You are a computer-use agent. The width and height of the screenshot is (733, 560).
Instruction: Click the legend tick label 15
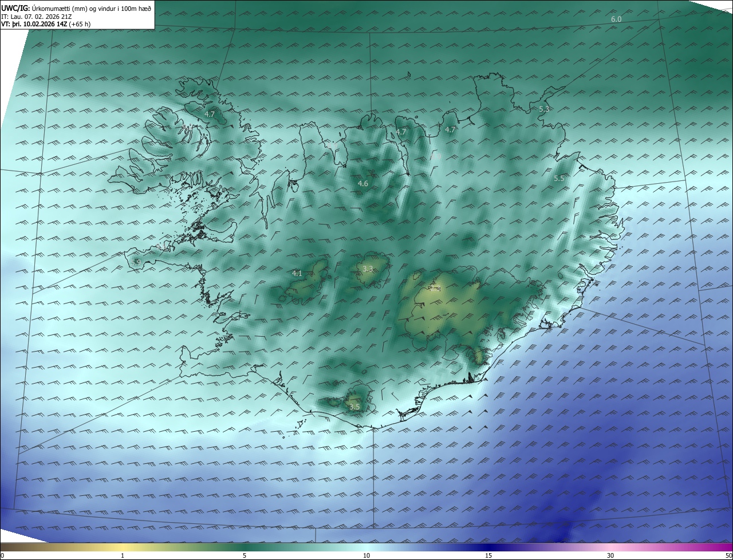coord(488,555)
